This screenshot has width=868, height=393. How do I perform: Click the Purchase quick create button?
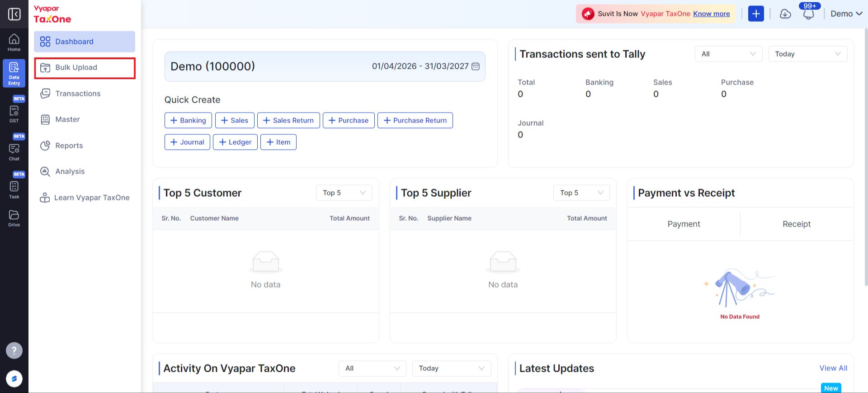(349, 120)
